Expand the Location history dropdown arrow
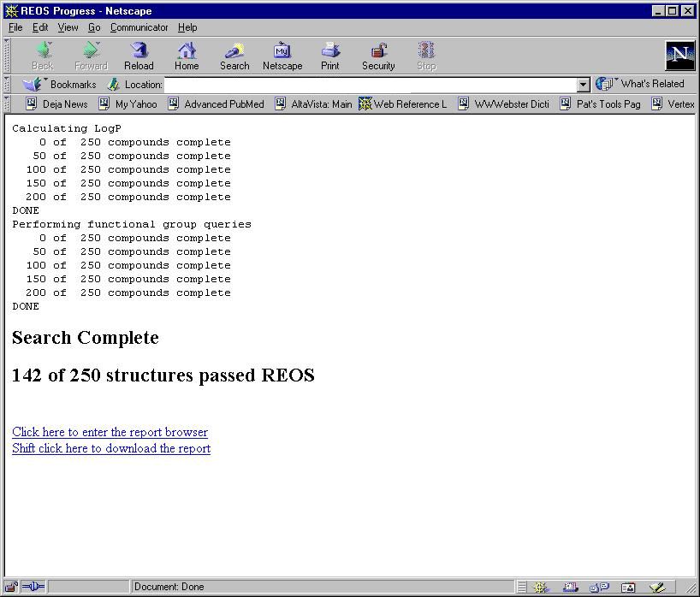Screen dimensions: 700x597 tap(583, 85)
